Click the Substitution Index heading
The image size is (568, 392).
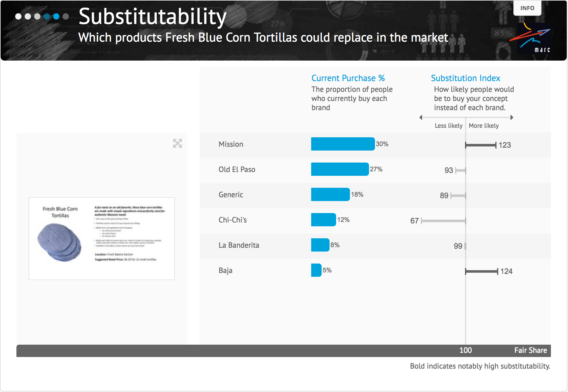[466, 78]
